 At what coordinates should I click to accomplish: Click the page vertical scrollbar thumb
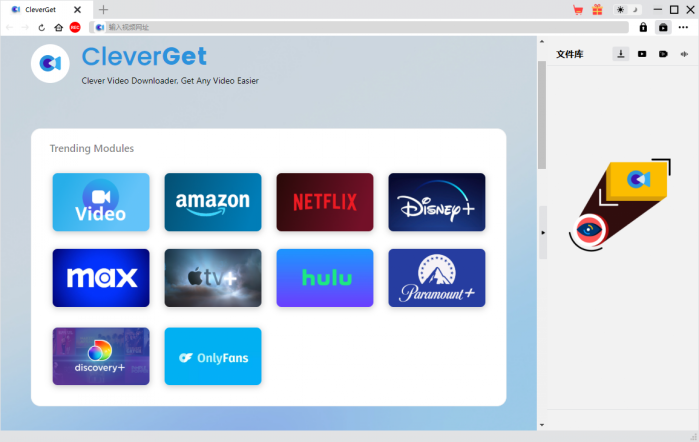coord(542,115)
